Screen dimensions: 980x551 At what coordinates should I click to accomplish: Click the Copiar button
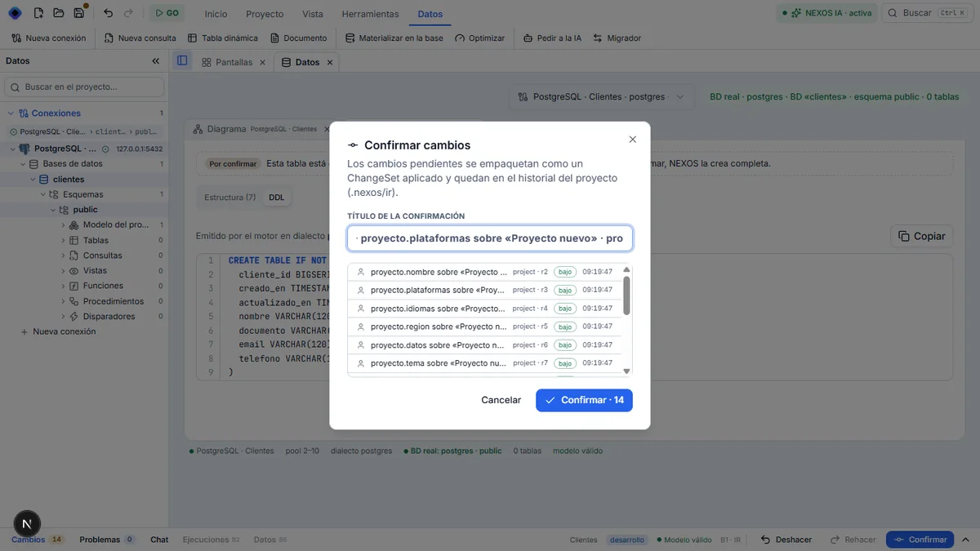point(921,236)
